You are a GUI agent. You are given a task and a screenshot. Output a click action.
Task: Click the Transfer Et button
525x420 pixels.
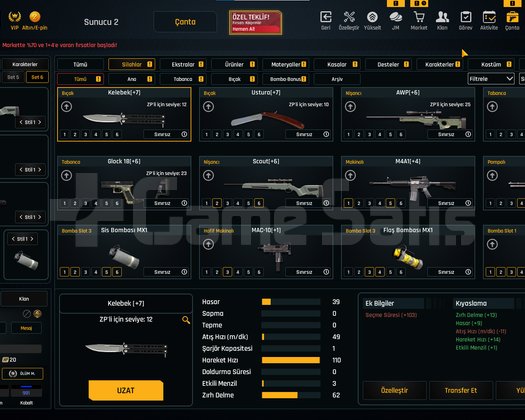[x=461, y=390]
